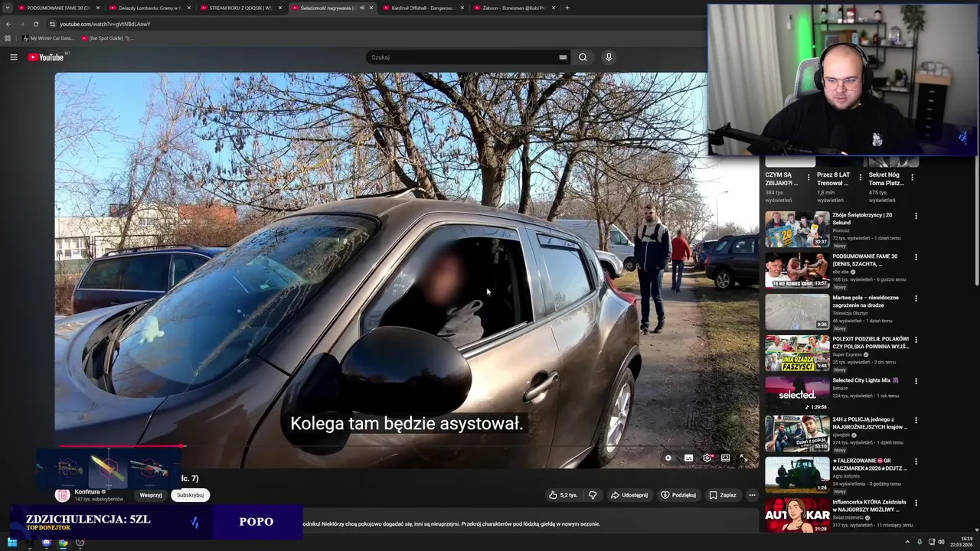
Task: Share the video via Udostępnij
Action: [629, 495]
